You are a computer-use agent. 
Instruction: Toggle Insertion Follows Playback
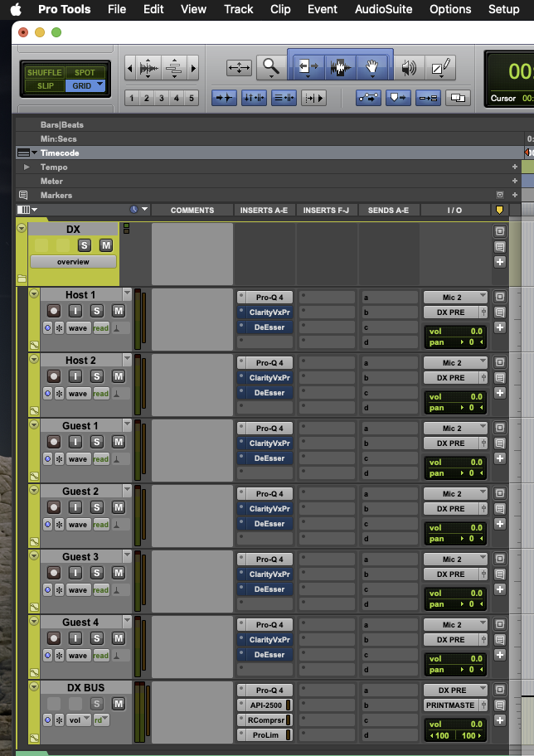pos(313,98)
